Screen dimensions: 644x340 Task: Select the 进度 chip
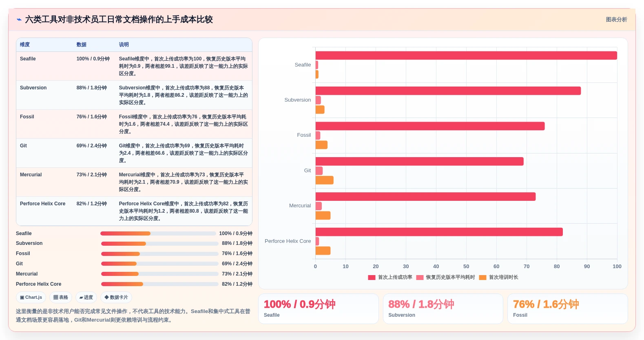coord(86,298)
